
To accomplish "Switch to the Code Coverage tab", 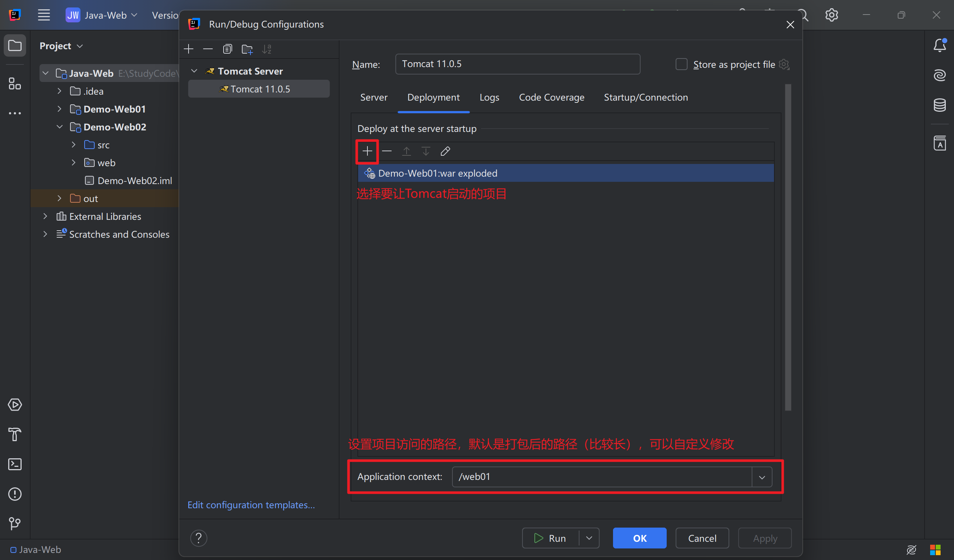I will point(552,97).
